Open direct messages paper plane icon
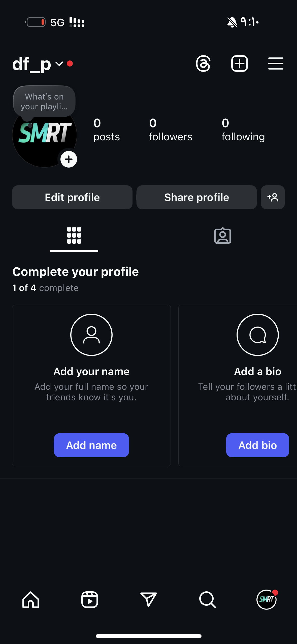The image size is (297, 644). [149, 600]
